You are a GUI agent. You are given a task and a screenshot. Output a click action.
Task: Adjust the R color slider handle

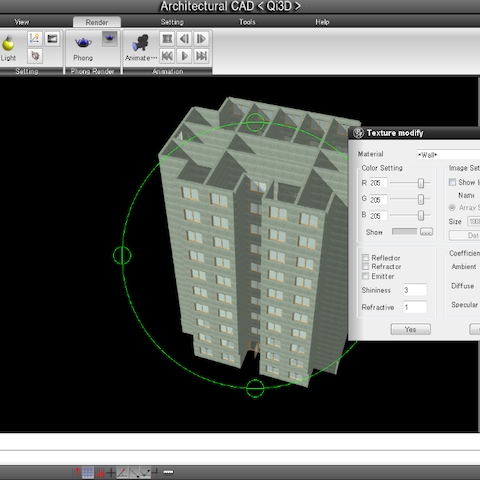click(421, 183)
